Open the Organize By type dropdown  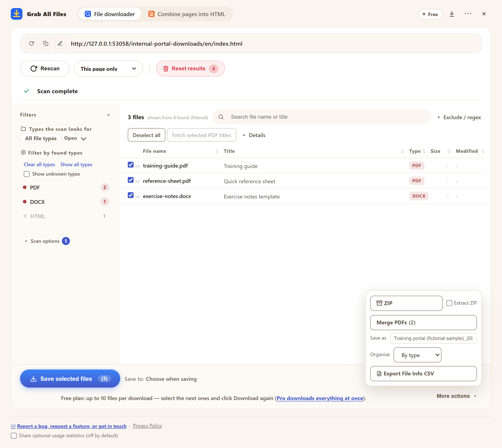(417, 355)
